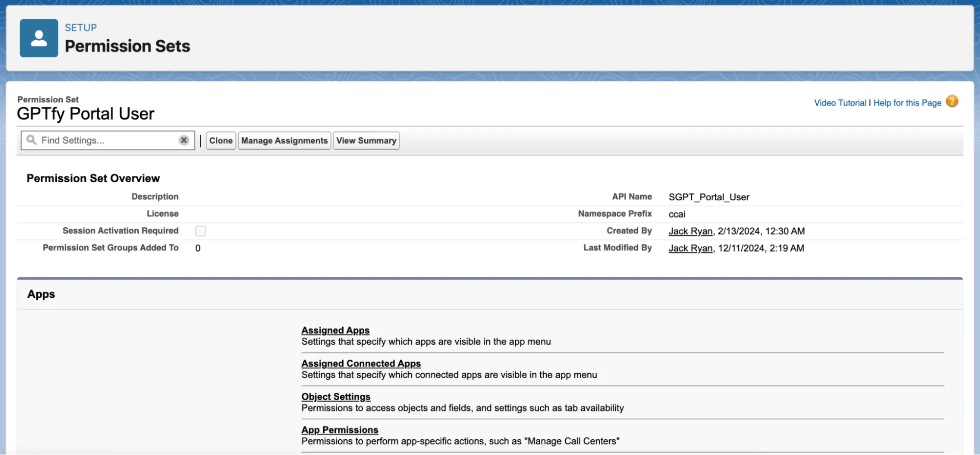The image size is (980, 455).
Task: Toggle the Session Activation Required checkbox
Action: (201, 231)
